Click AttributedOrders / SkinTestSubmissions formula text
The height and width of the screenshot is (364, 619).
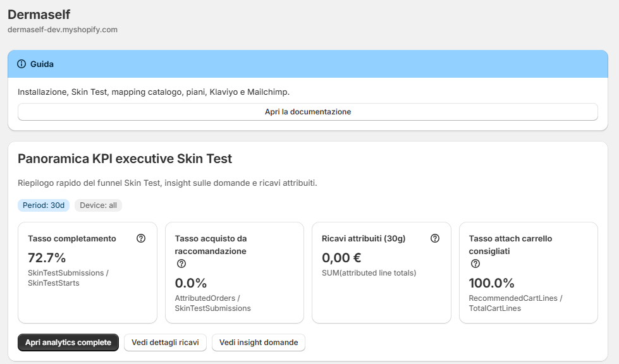point(213,303)
